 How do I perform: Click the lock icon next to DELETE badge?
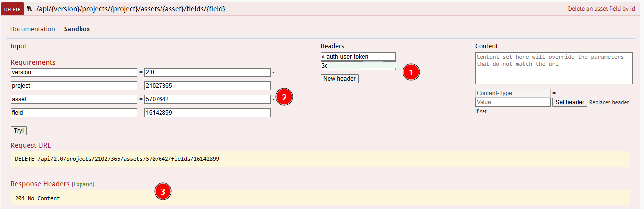point(29,9)
